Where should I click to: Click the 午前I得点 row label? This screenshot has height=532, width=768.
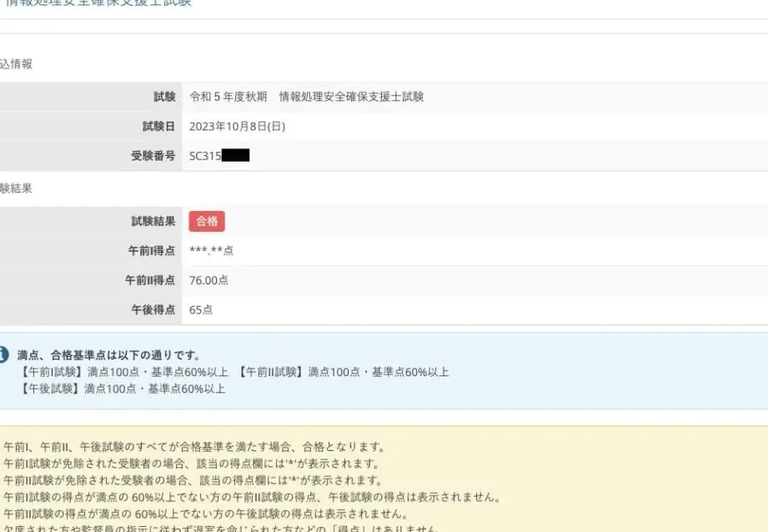coord(151,251)
